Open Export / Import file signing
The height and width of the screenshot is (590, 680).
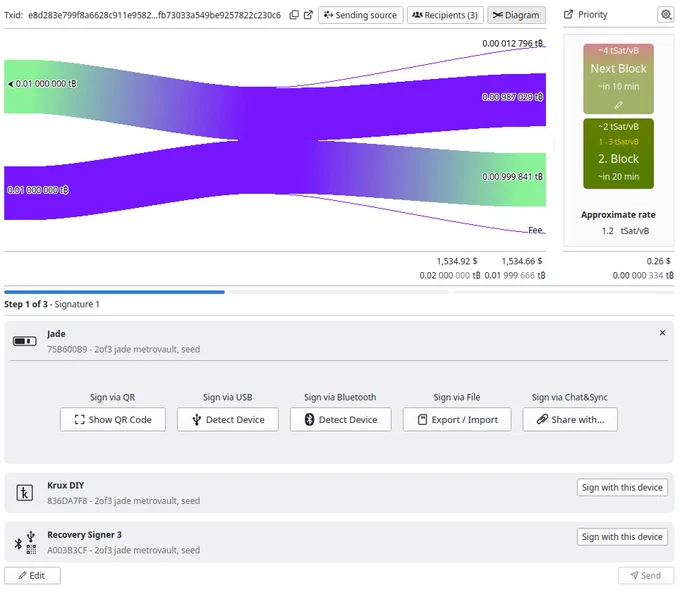457,420
